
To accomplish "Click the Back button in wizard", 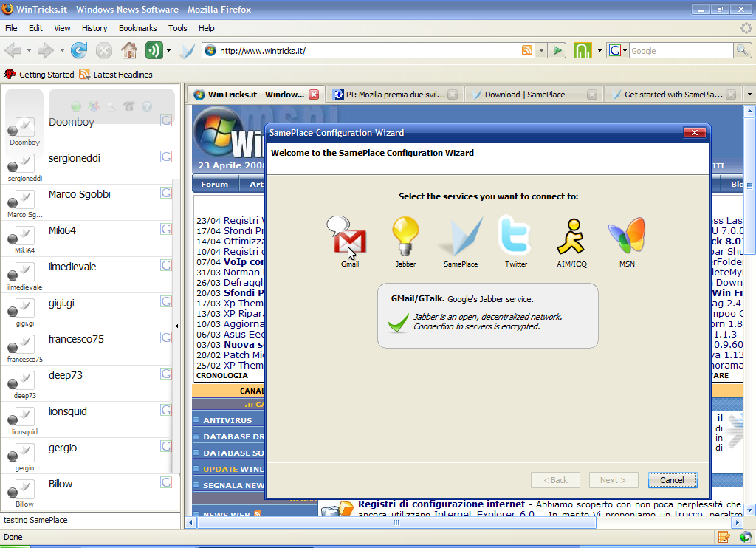I will (x=555, y=480).
